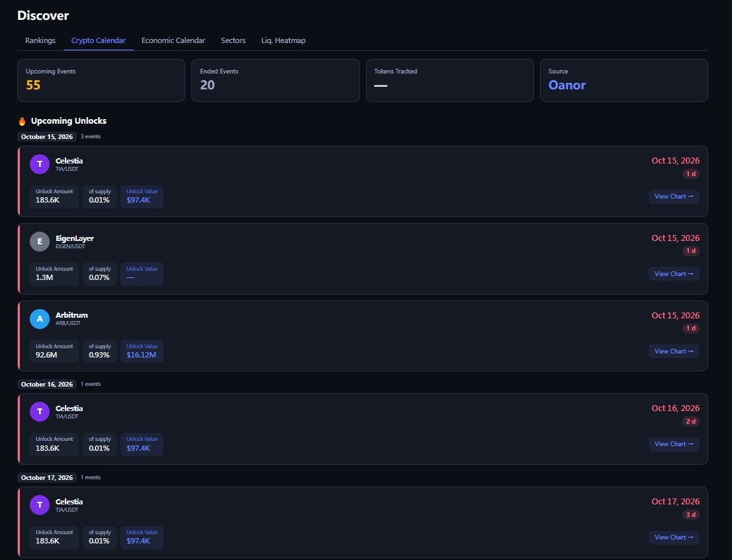Viewport: 732px width, 560px height.
Task: Click the ARB/USDT pair label
Action: coord(68,323)
